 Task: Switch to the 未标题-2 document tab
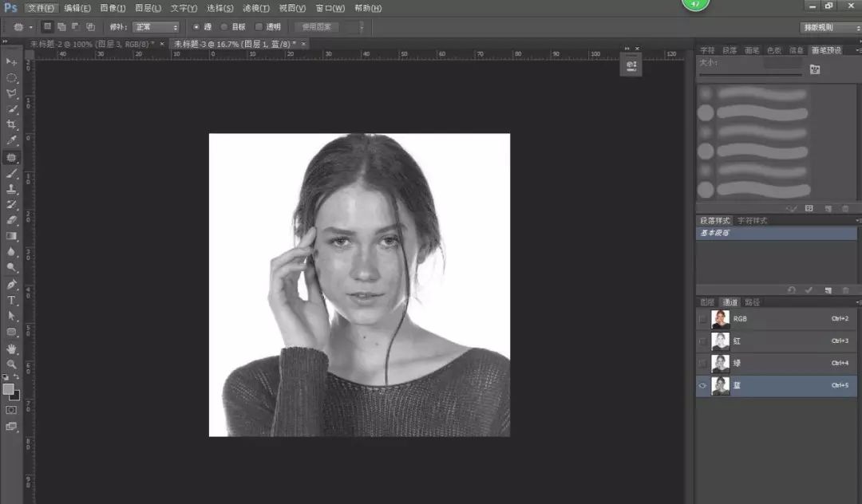click(x=92, y=44)
